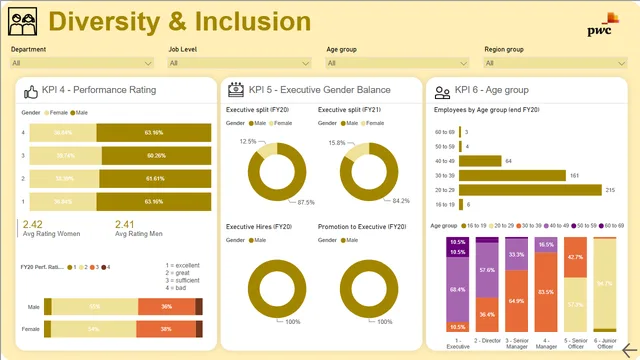Click the female bar for rating 1

(x=63, y=202)
